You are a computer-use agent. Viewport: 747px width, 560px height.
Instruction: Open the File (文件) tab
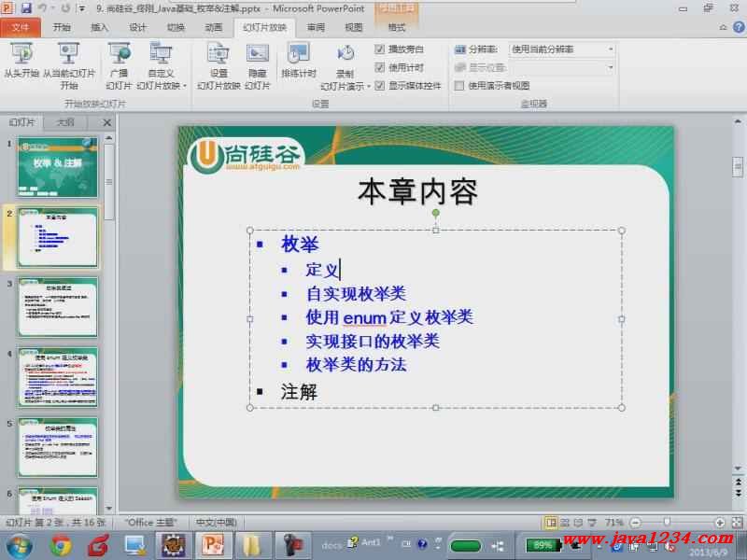point(21,28)
